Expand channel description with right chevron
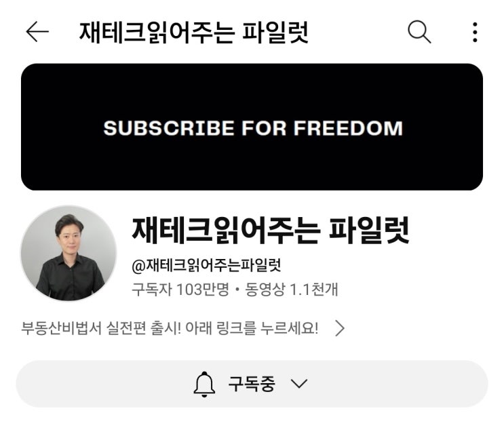Image resolution: width=504 pixels, height=434 pixels. point(340,328)
